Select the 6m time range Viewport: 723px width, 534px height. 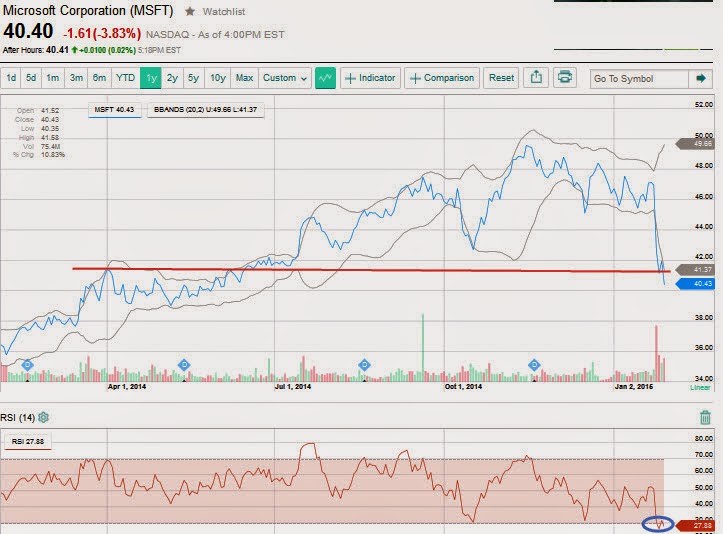tap(99, 78)
